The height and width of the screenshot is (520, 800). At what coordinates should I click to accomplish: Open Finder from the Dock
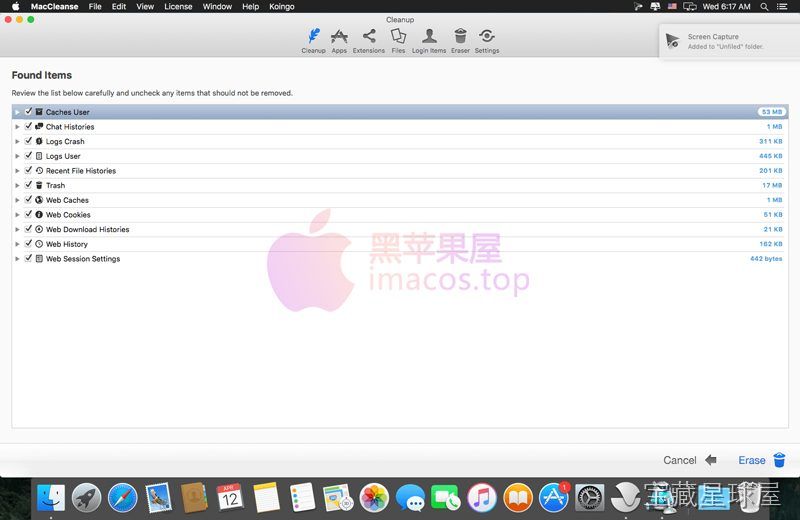tap(51, 498)
